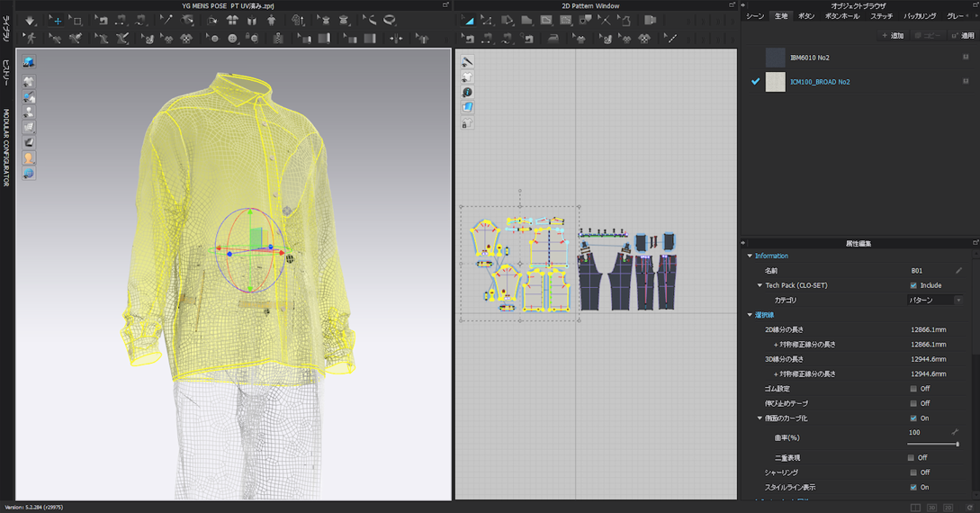Select the Select/Move tool in 3D toolbar

[x=55, y=20]
